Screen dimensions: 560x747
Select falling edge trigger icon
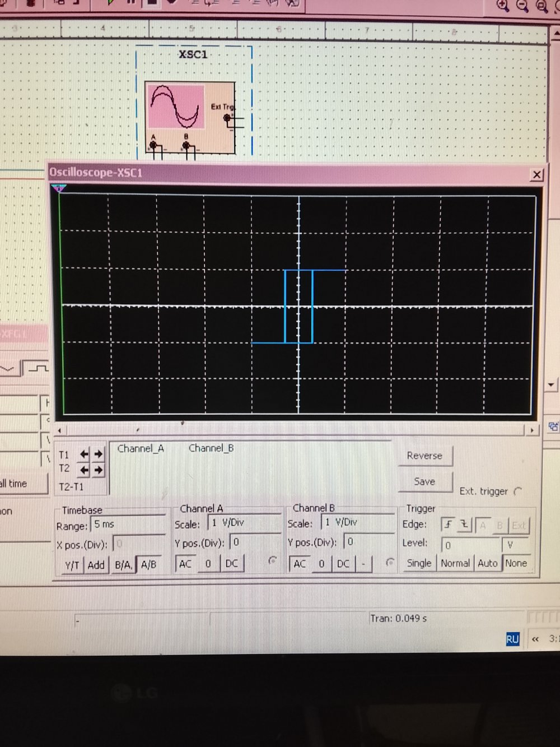(464, 525)
